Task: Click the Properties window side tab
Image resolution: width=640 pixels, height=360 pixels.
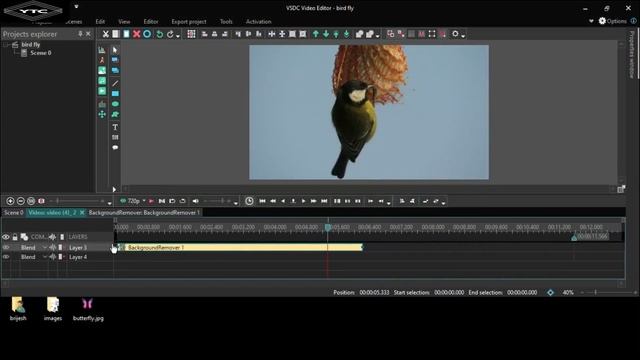Action: [x=632, y=55]
